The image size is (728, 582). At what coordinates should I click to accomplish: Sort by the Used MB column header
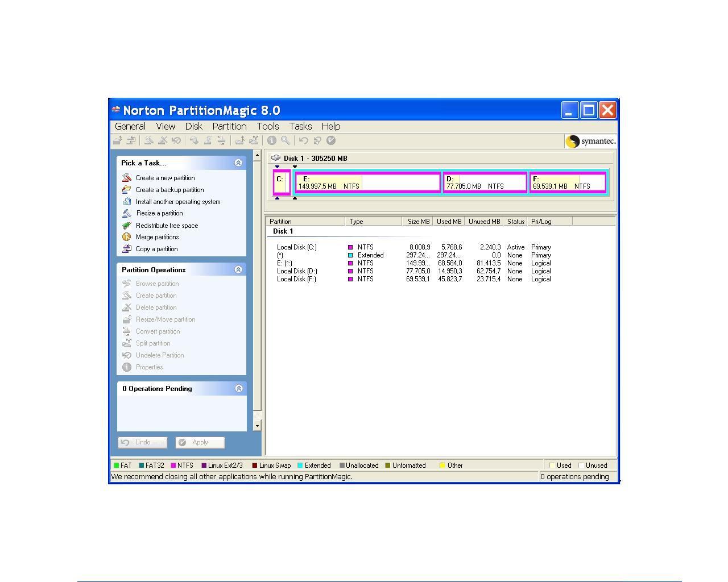(449, 221)
